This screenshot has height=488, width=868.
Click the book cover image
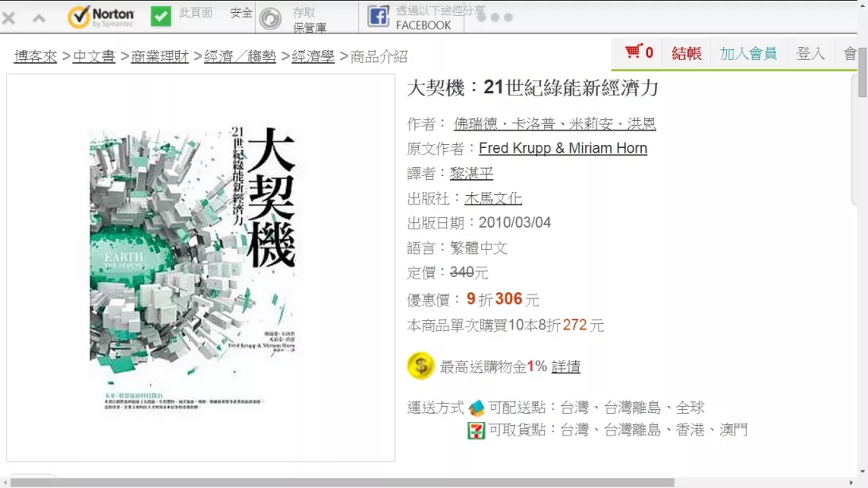pyautogui.click(x=194, y=267)
